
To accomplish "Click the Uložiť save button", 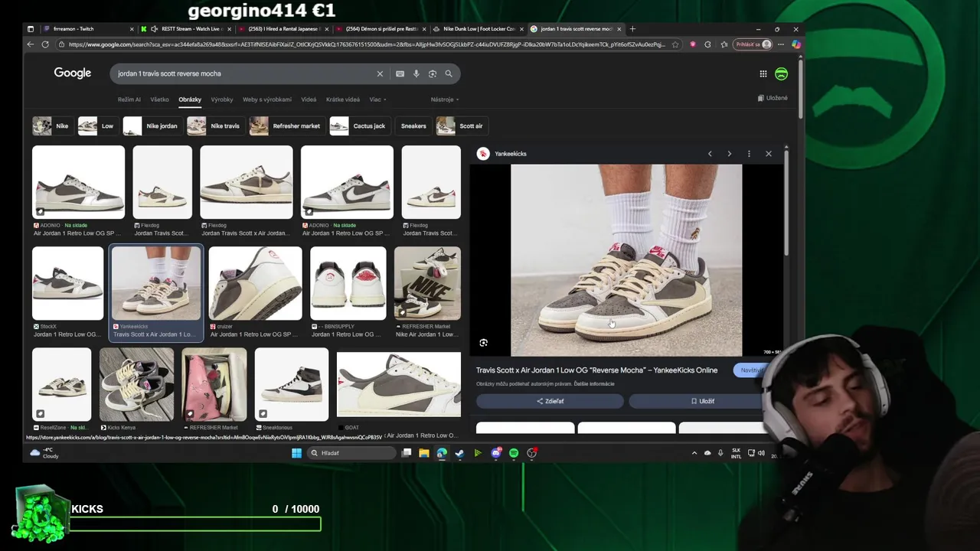I will click(702, 401).
